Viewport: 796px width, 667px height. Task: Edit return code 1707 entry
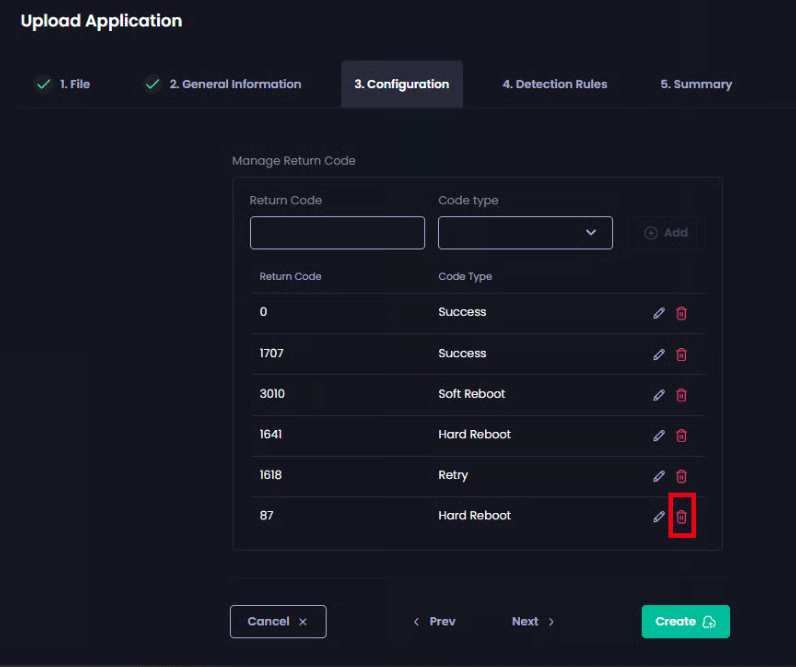[x=659, y=354]
